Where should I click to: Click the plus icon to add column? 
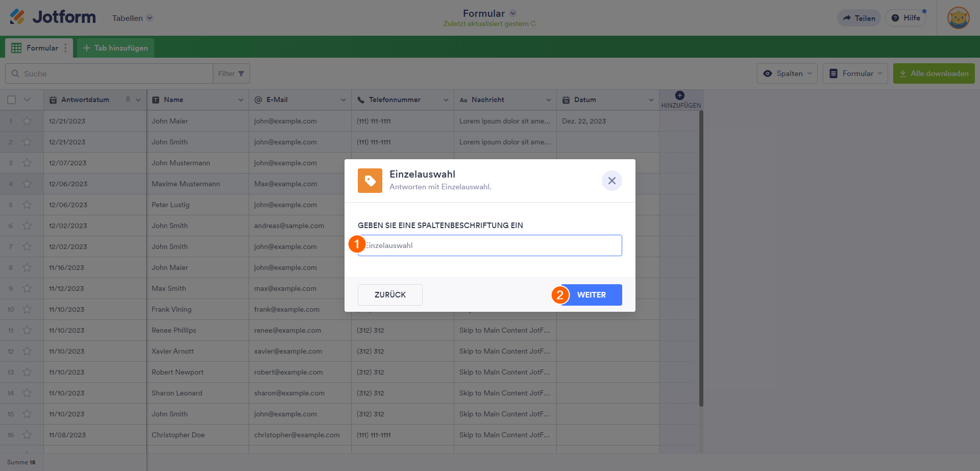[680, 95]
